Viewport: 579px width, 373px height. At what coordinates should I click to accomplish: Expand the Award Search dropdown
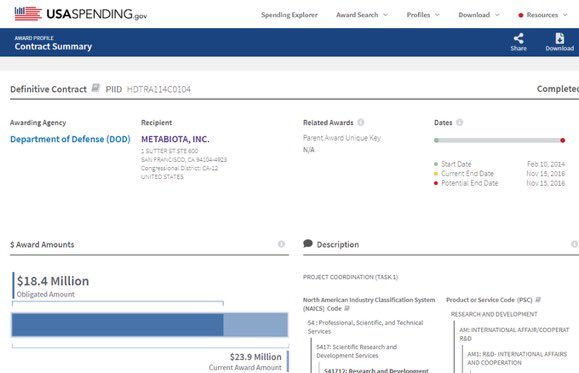pos(362,15)
